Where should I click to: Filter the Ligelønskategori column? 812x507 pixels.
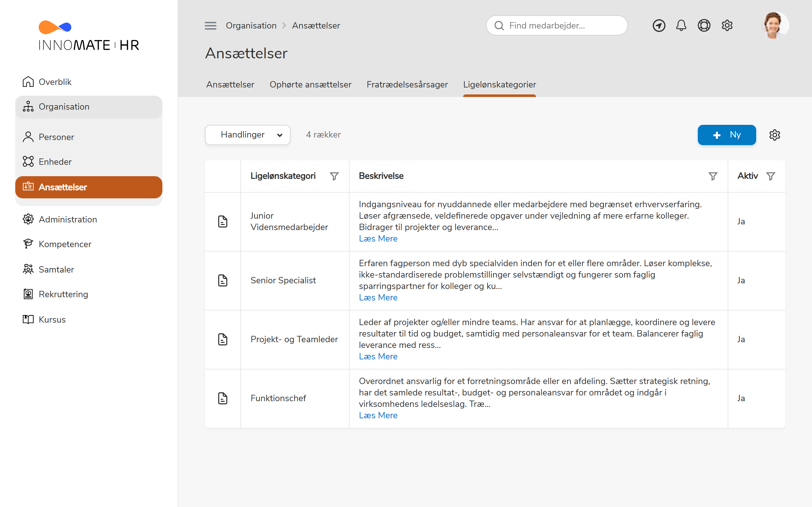[x=334, y=176]
